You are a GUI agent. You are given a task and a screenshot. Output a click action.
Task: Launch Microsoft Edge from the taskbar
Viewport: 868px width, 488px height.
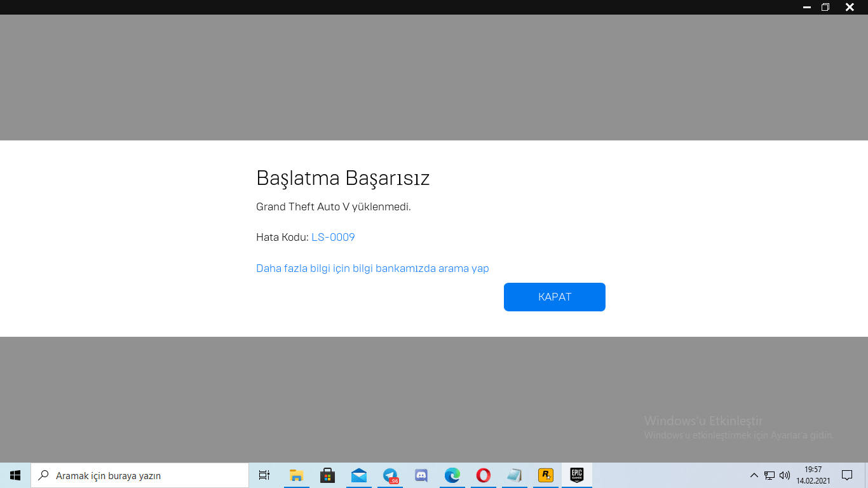click(452, 475)
